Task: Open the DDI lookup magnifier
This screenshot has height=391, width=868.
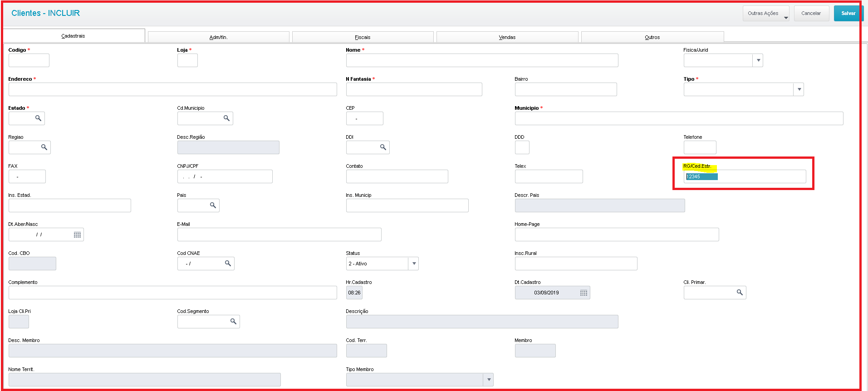Action: click(383, 147)
